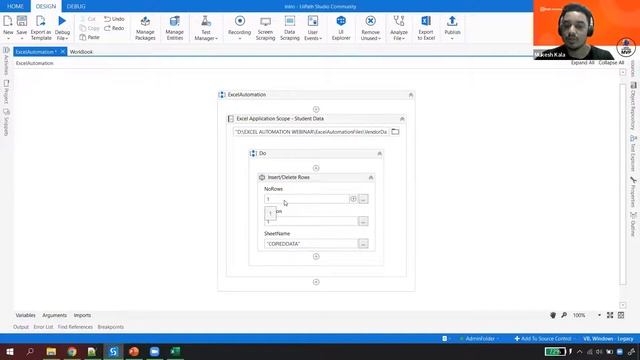This screenshot has height=360, width=640.
Task: Click Remove Unused button
Action: 370,28
